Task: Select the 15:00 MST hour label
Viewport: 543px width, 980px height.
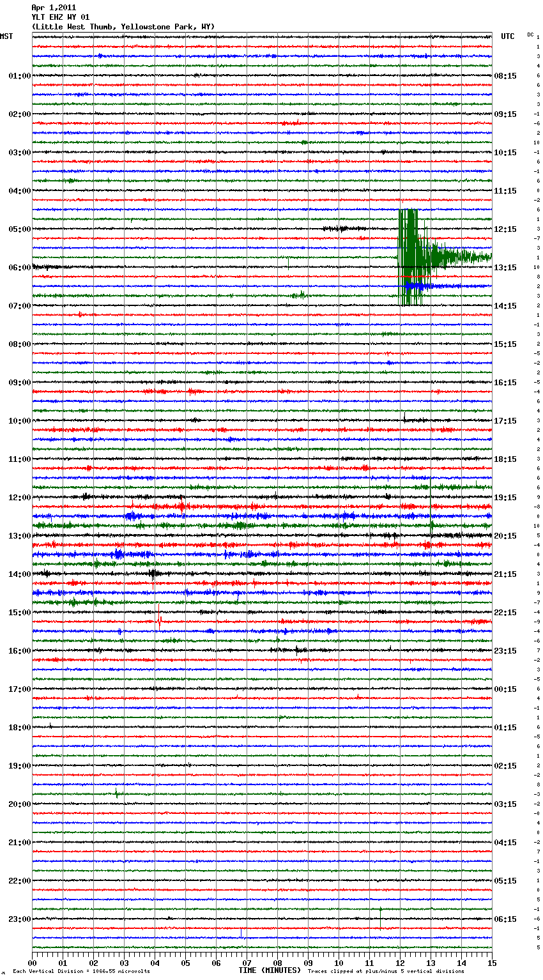Action: (19, 613)
